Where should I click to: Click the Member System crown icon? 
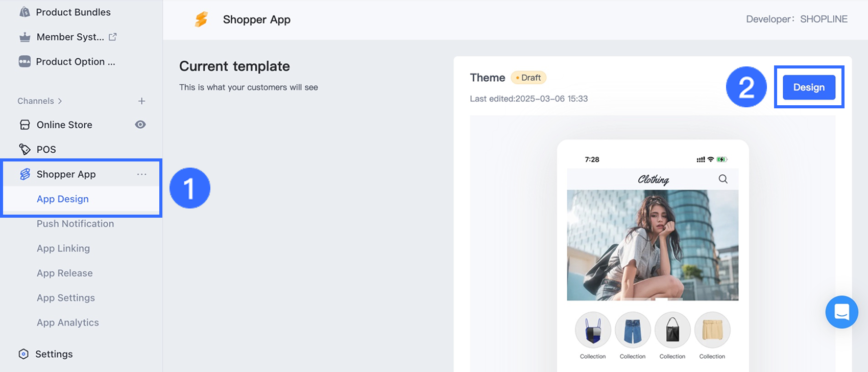pos(25,37)
